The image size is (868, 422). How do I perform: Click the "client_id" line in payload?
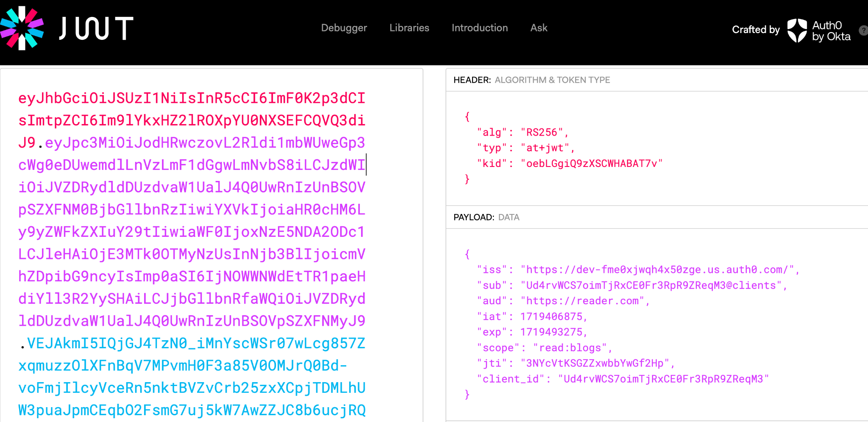[623, 379]
